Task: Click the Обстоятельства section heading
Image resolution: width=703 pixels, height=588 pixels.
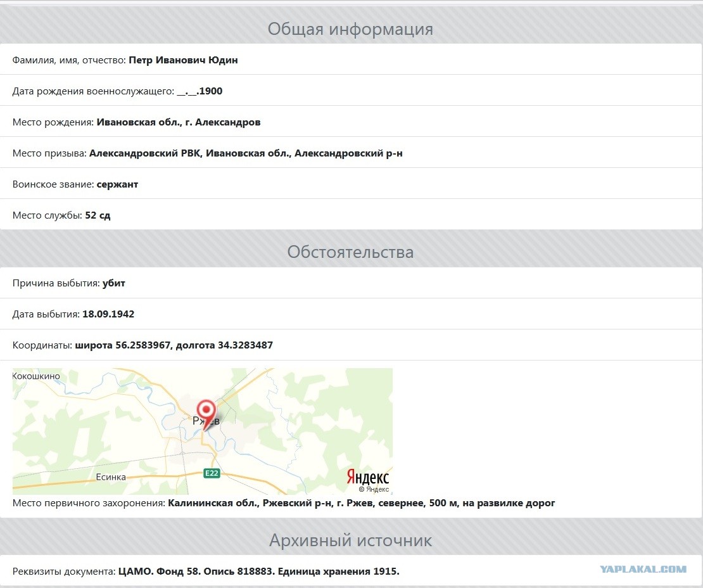Action: tap(350, 252)
